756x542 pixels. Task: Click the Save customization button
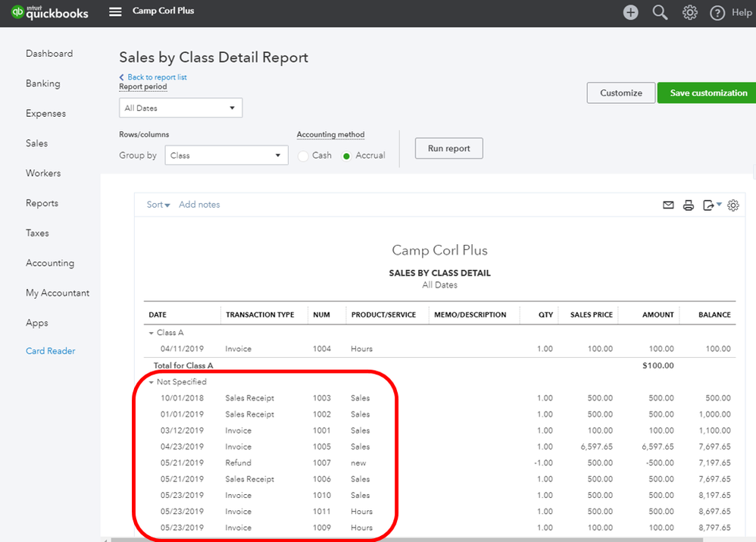tap(708, 92)
